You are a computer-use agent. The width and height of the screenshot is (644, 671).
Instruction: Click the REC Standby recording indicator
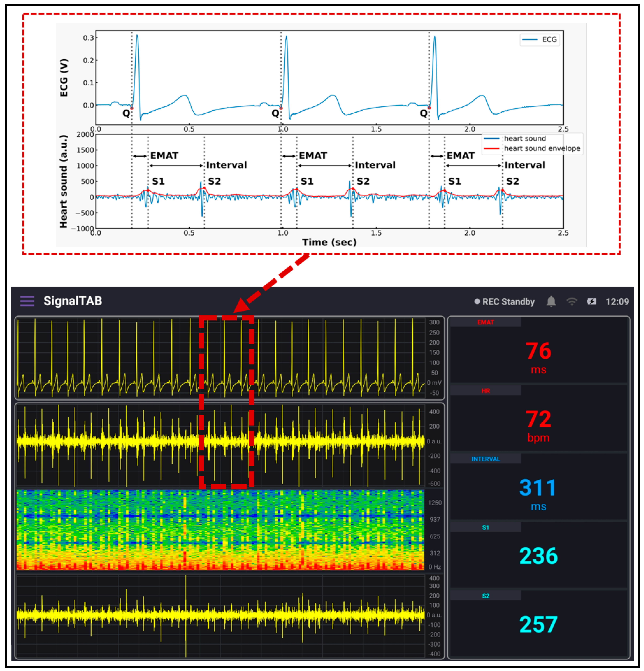(507, 301)
